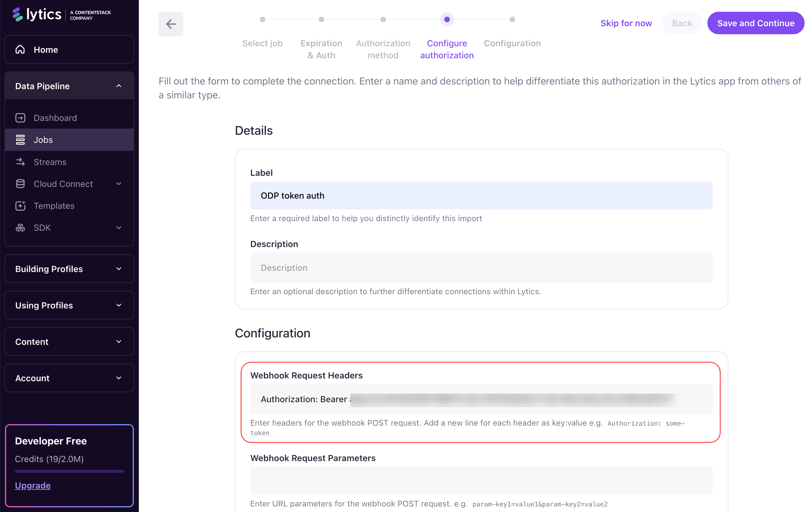Expand the Account section
Image resolution: width=812 pixels, height=512 pixels.
click(119, 378)
